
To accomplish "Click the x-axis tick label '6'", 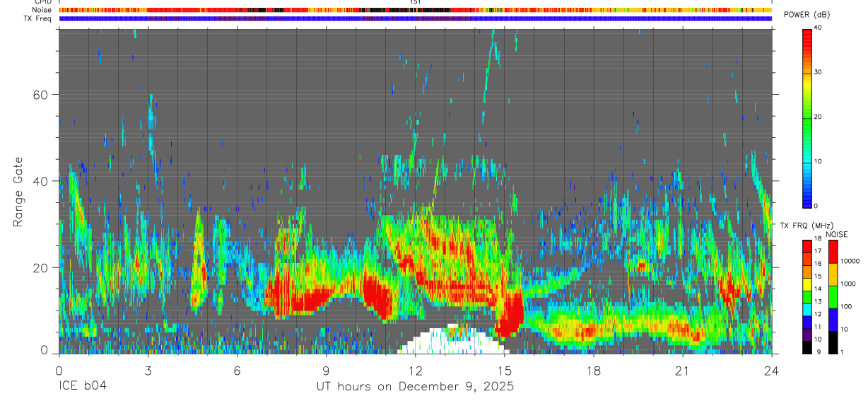I will point(237,371).
